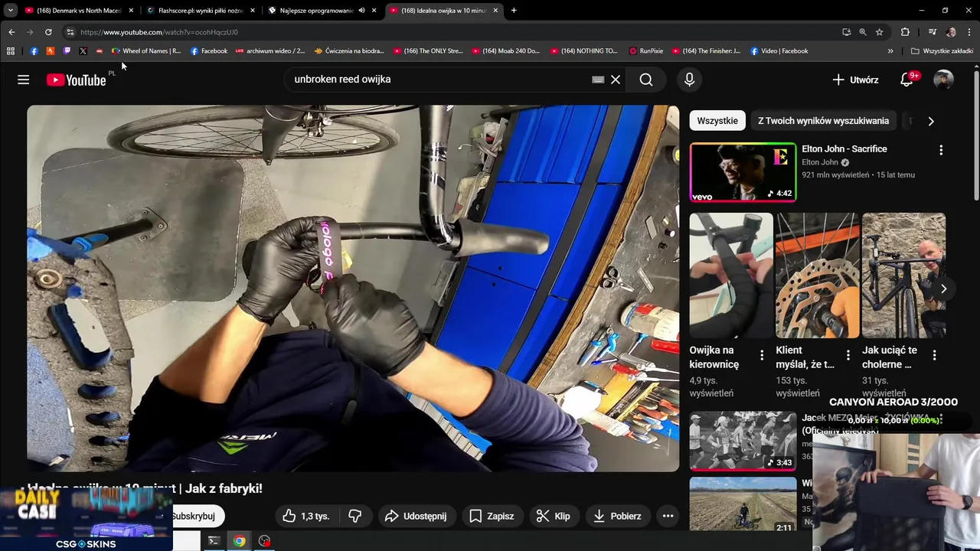Open new browser tab

[x=514, y=11]
